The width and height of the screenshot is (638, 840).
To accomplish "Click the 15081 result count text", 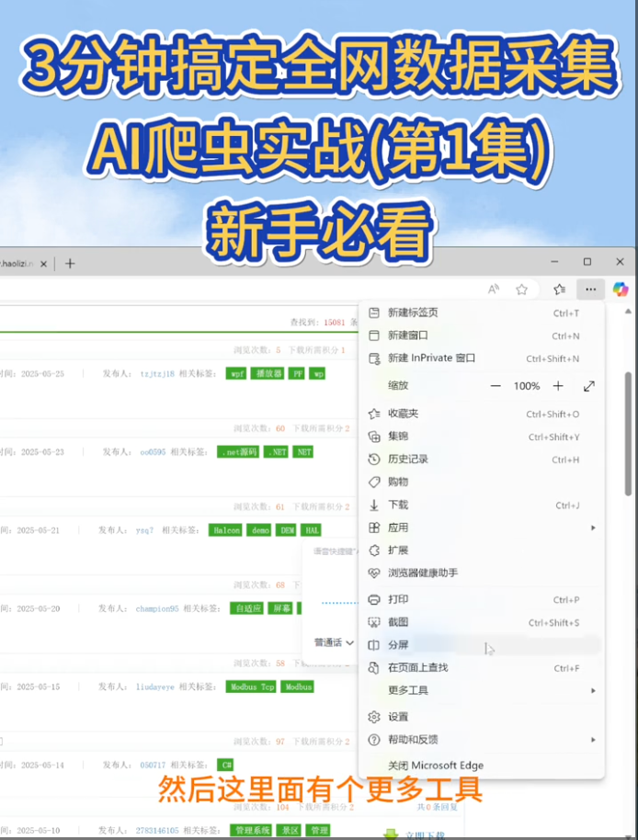I will 335,323.
